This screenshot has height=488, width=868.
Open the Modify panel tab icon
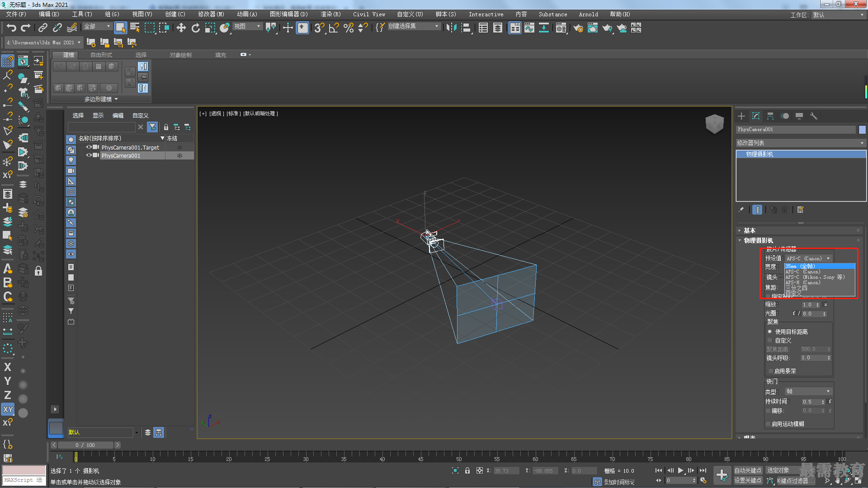pyautogui.click(x=756, y=116)
